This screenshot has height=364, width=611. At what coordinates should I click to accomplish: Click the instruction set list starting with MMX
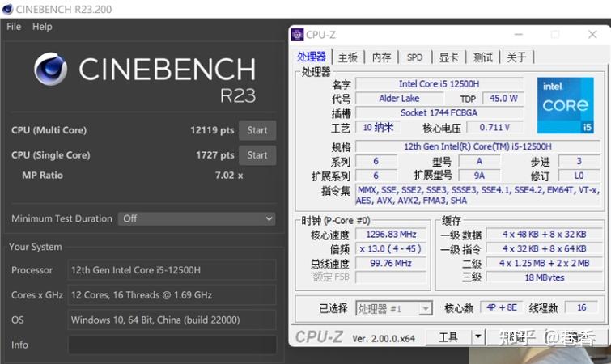477,196
